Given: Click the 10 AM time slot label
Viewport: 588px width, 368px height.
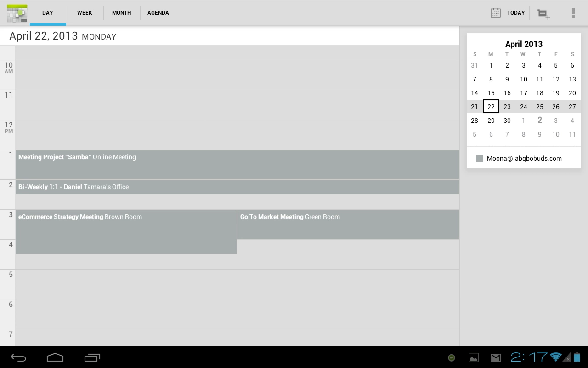Looking at the screenshot, I should [9, 68].
